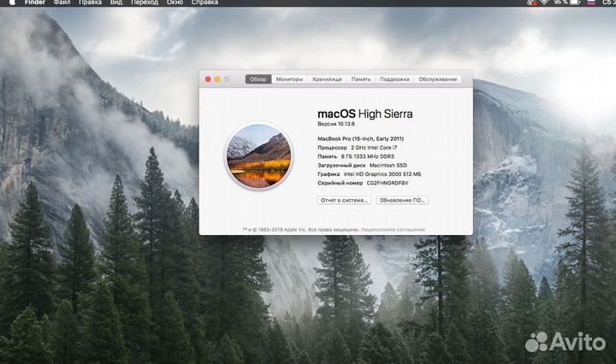Switch to the Хранилище tab
The width and height of the screenshot is (616, 364).
tap(327, 79)
